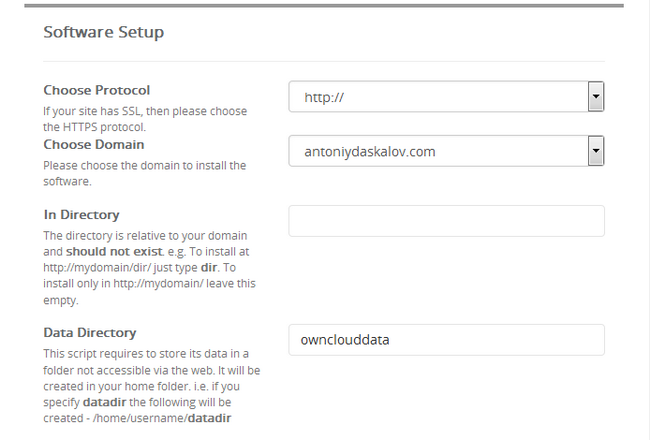Click the Choose Domain label
The image size is (650, 440).
coord(94,144)
